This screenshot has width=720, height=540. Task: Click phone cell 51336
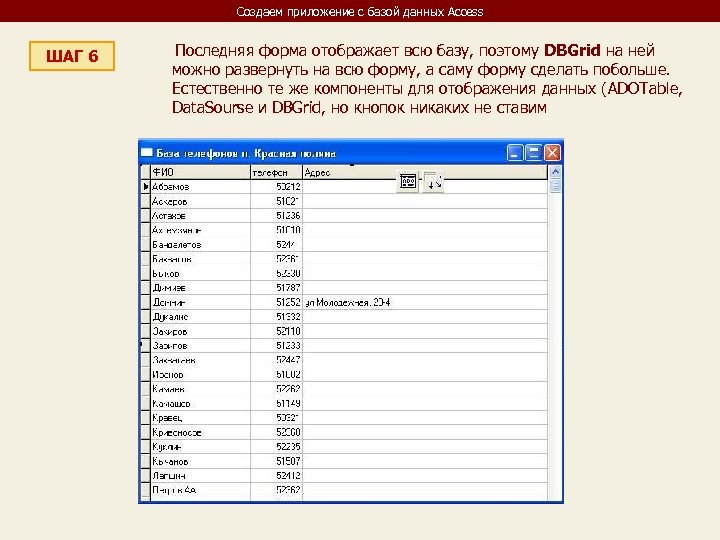click(276, 215)
